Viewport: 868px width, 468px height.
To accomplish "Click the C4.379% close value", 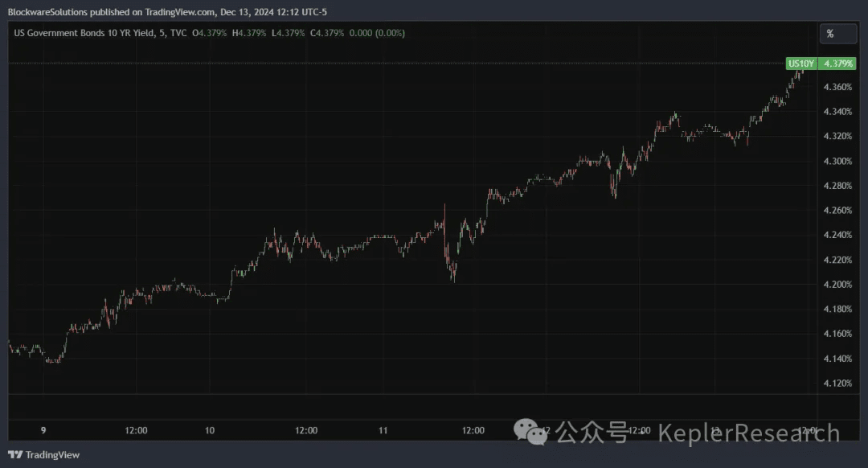I will [x=327, y=33].
